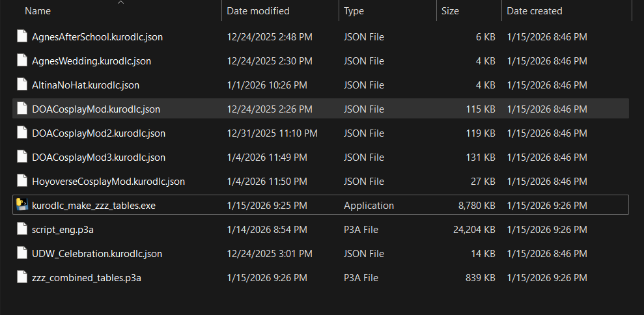Click the 12/24/2025 3:01 PM modified date
This screenshot has height=315, width=644.
point(270,254)
